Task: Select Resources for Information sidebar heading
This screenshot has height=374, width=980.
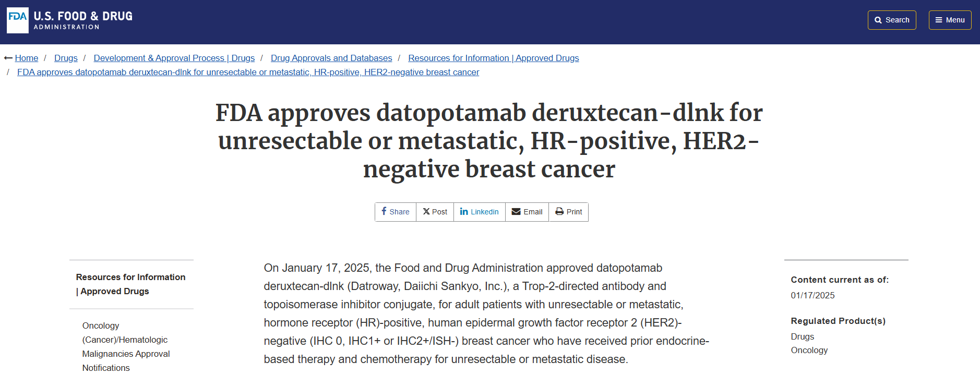Action: pos(130,284)
